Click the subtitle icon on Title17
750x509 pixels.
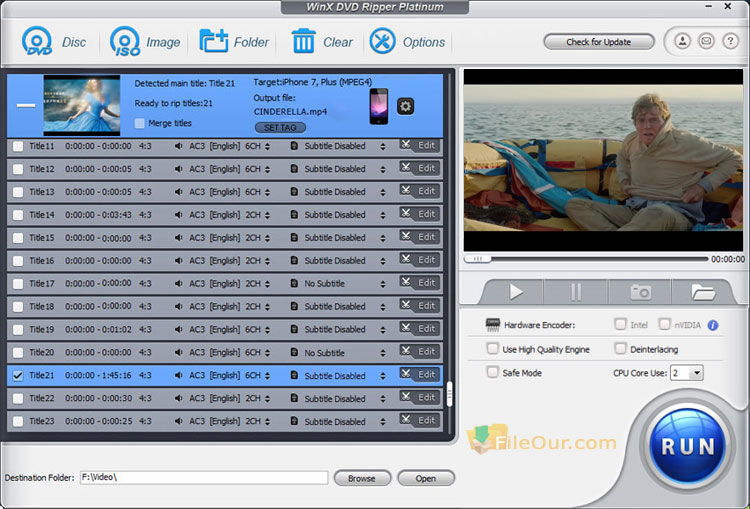click(x=294, y=284)
